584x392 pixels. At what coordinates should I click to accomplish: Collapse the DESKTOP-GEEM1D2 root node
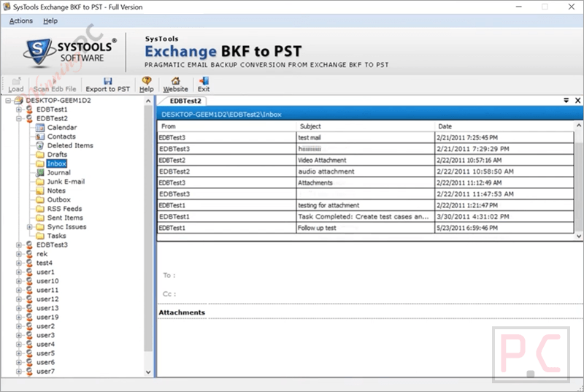pyautogui.click(x=8, y=101)
